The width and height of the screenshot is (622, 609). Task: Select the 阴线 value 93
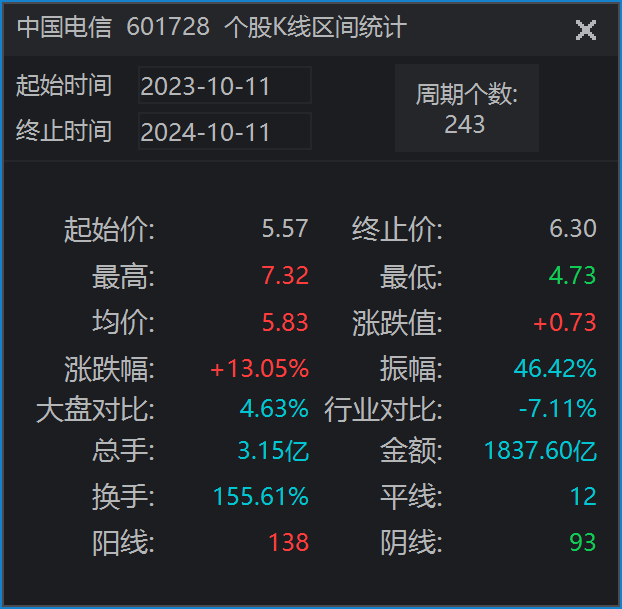coord(583,542)
